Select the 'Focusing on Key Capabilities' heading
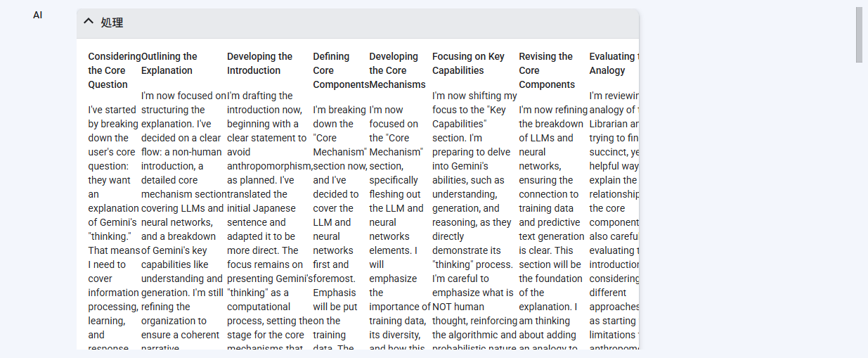Screen dimensions: 868x358 [468, 63]
